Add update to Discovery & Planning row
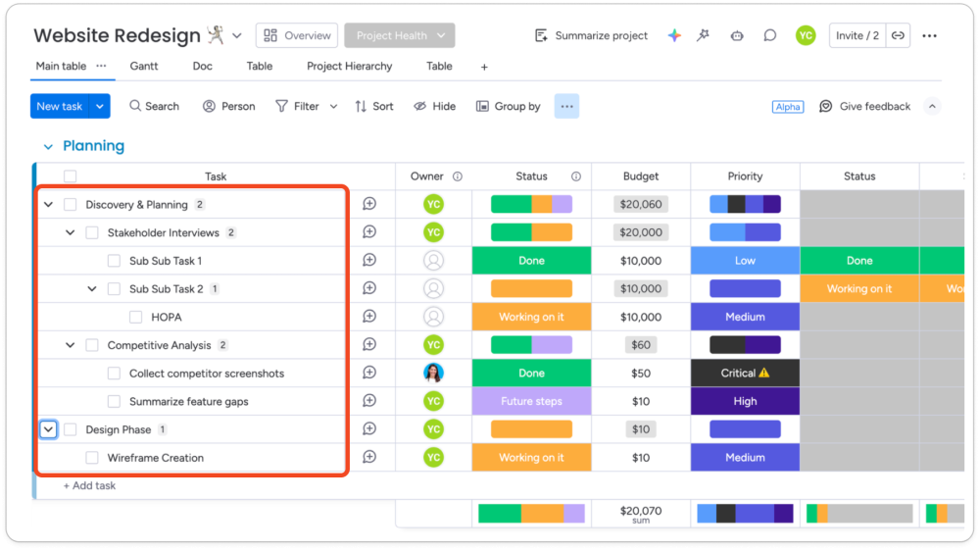The width and height of the screenshot is (980, 550). tap(369, 204)
